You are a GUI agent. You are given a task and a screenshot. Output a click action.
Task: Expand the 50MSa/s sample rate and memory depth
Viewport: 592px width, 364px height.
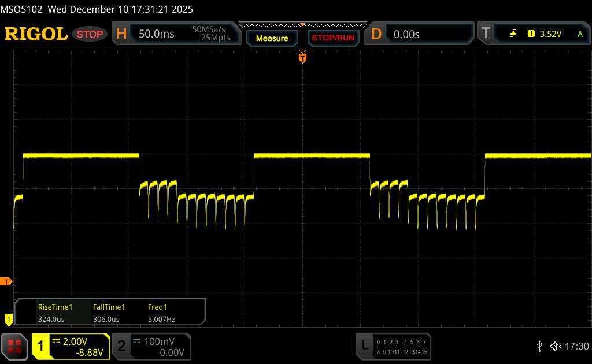[x=211, y=34]
